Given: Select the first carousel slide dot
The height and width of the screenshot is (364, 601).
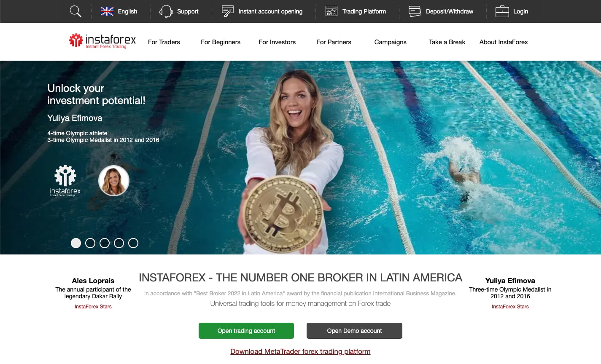Looking at the screenshot, I should [76, 243].
